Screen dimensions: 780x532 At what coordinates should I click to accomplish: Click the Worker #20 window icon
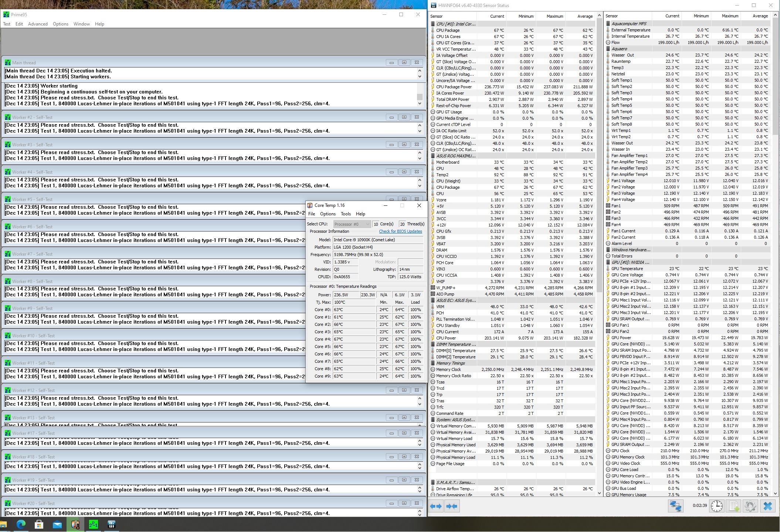pos(8,503)
